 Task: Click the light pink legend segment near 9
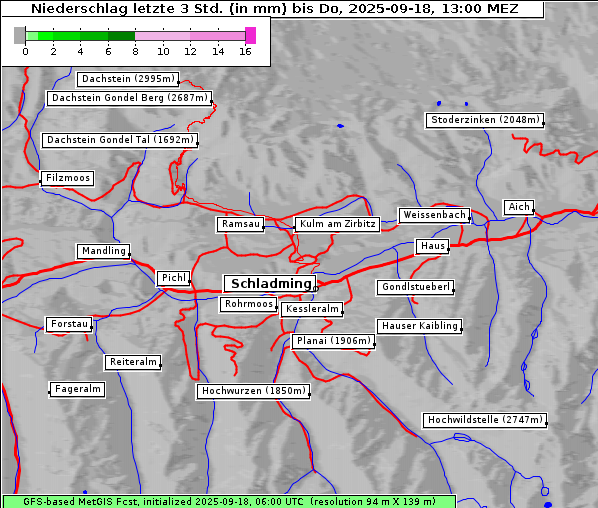point(149,36)
